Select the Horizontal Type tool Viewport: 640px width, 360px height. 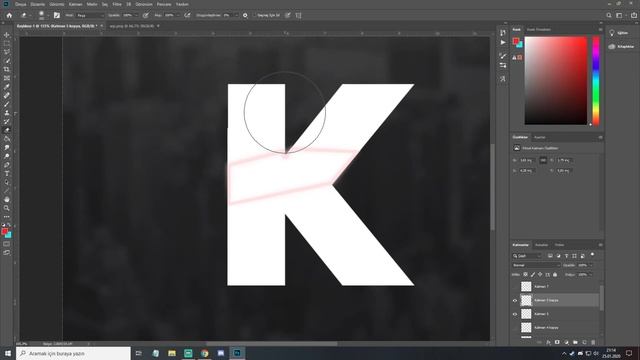point(7,173)
